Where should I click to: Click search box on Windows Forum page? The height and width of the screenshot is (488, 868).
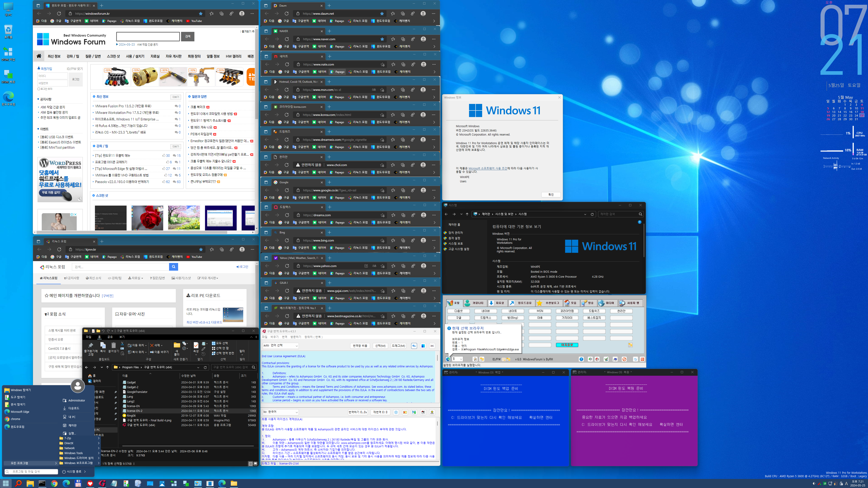coord(148,36)
